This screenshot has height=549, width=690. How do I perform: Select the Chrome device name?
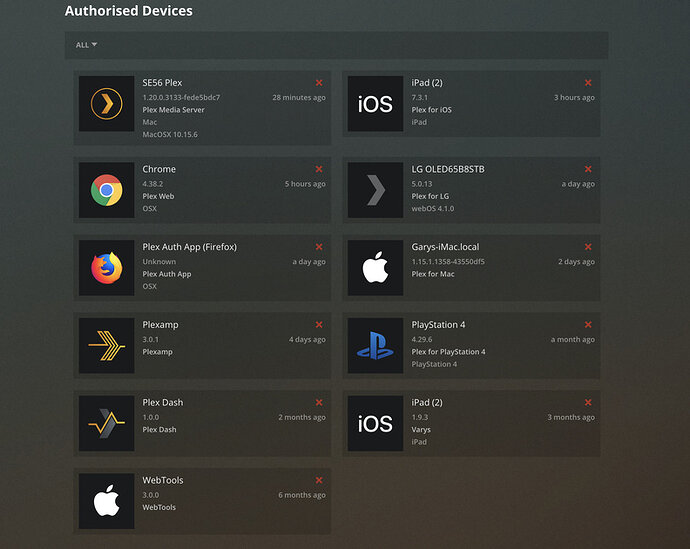pos(159,169)
